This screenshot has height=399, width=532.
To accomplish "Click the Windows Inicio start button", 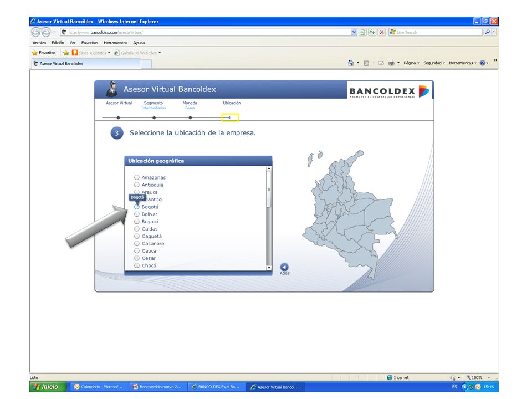I will 47,387.
